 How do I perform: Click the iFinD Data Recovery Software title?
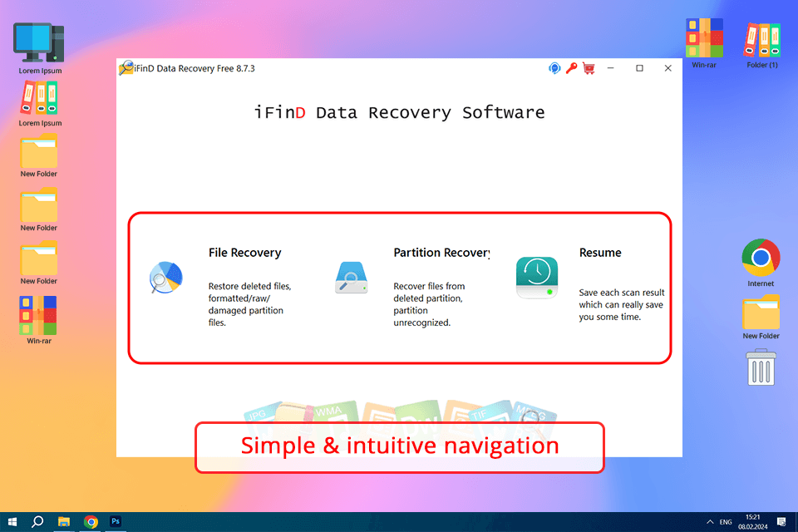point(400,112)
